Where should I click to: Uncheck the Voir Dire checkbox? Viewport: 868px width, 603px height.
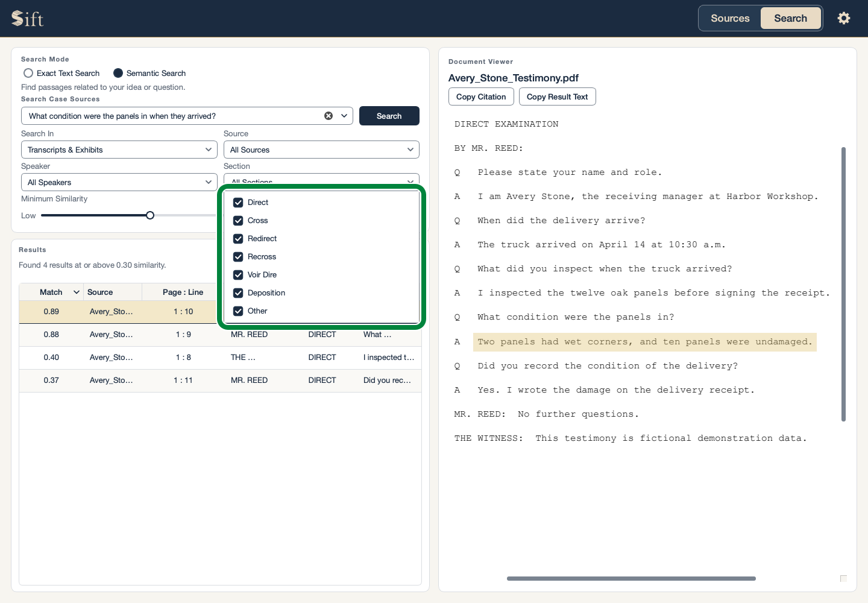[238, 275]
